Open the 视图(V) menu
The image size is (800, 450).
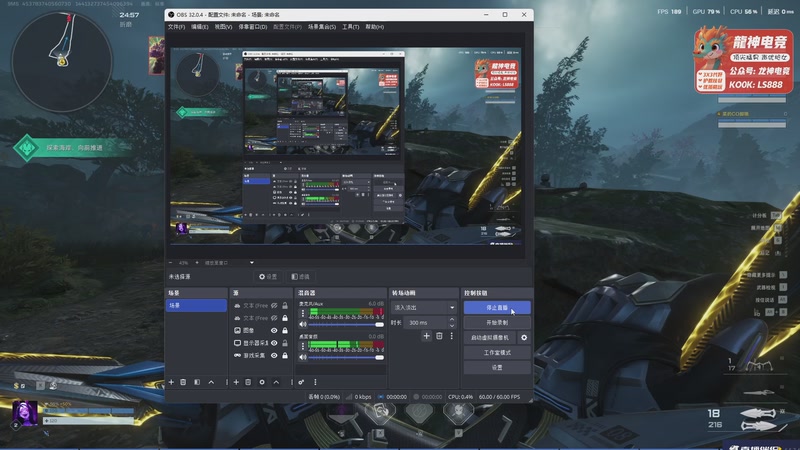click(223, 27)
